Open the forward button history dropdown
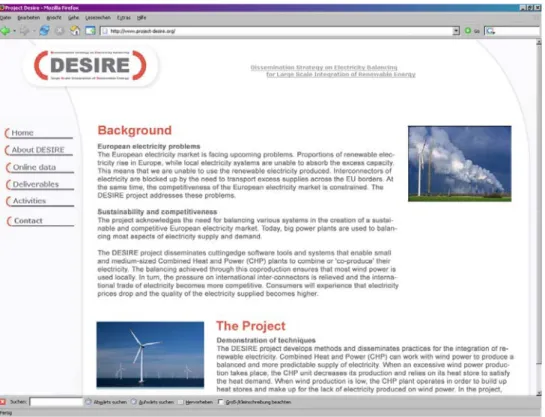 (x=34, y=31)
